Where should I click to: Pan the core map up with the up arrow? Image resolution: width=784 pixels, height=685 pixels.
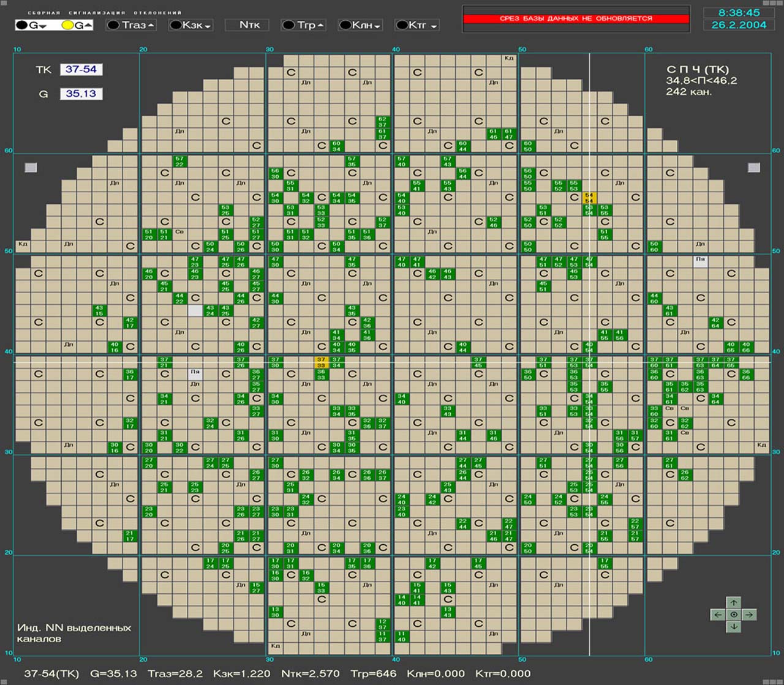pyautogui.click(x=734, y=602)
